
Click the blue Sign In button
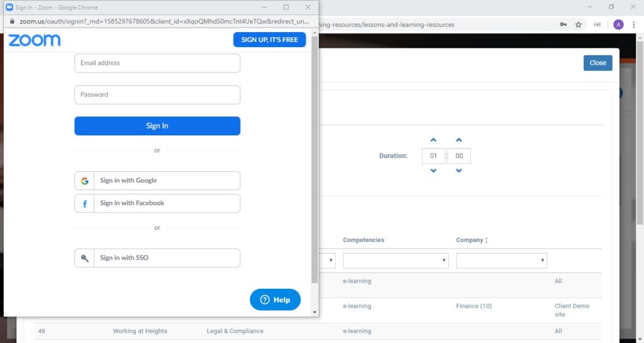(157, 126)
